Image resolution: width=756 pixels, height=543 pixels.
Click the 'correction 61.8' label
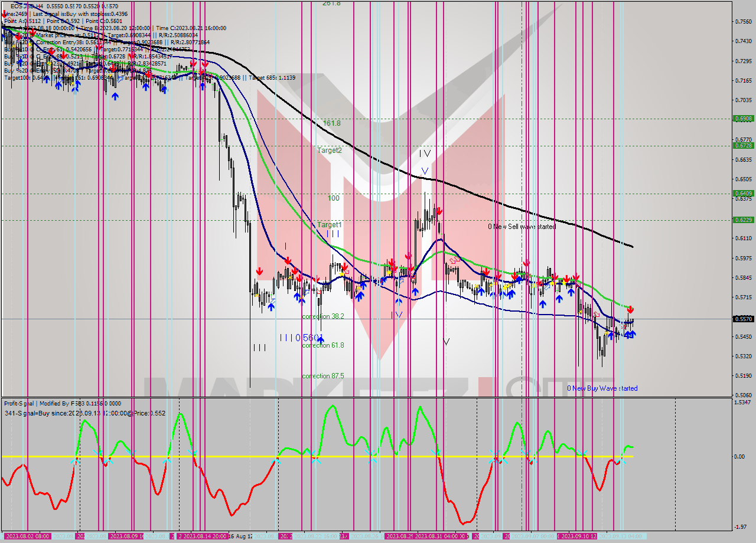pyautogui.click(x=323, y=345)
